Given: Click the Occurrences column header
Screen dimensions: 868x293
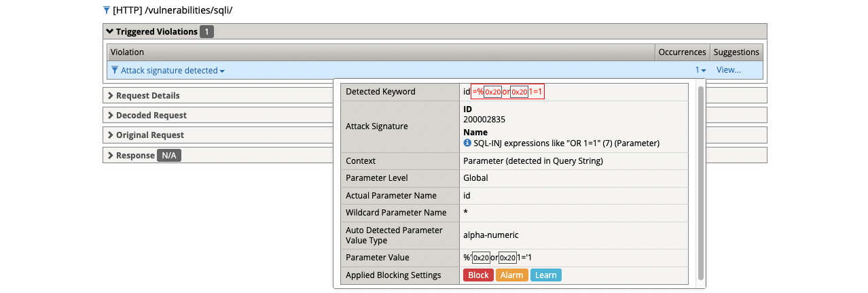Looking at the screenshot, I should click(682, 52).
